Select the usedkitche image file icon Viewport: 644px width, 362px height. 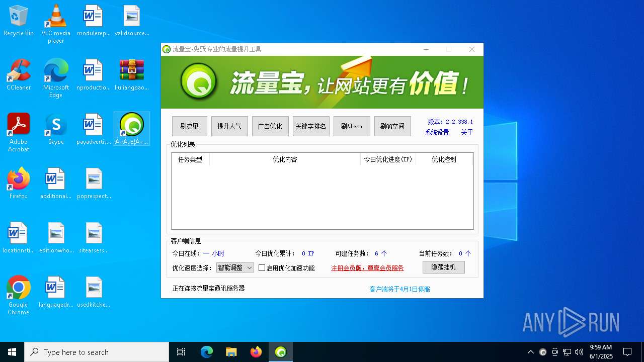click(x=94, y=292)
